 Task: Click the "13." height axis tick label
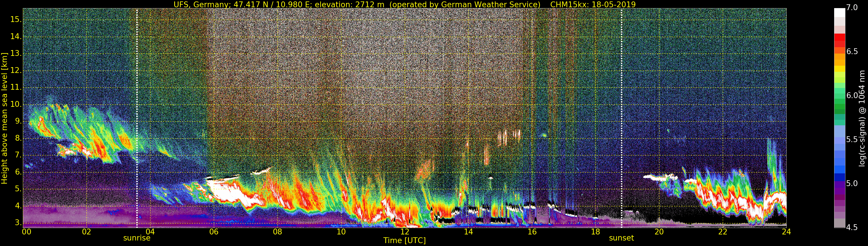click(x=16, y=54)
